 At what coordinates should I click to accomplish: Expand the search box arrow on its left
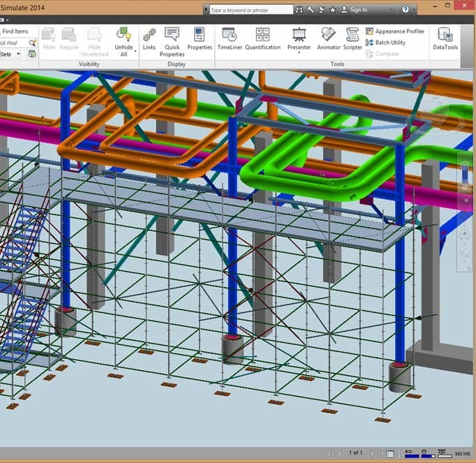tap(206, 10)
